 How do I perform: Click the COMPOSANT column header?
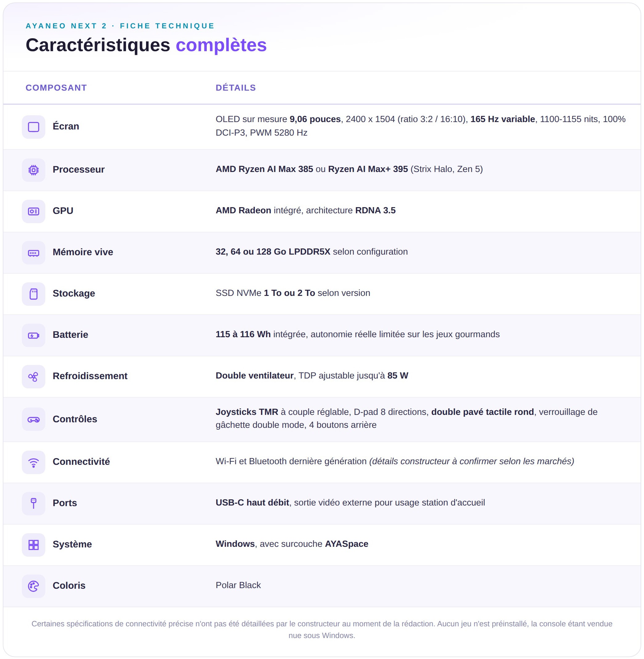(56, 88)
